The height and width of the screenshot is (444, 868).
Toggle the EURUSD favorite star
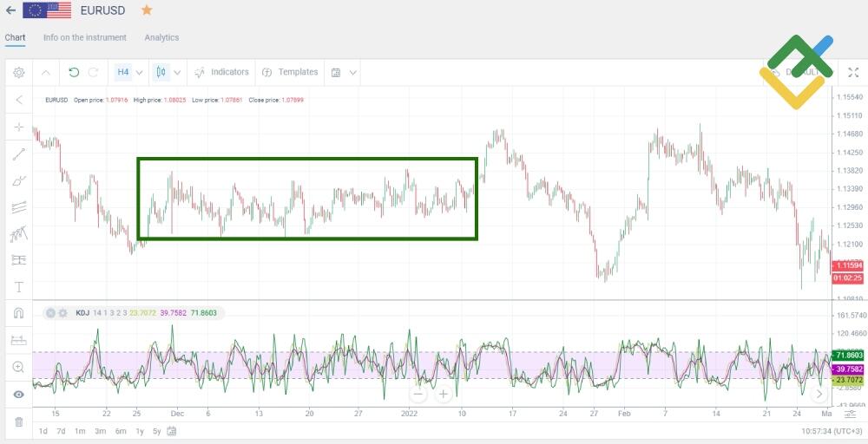147,10
